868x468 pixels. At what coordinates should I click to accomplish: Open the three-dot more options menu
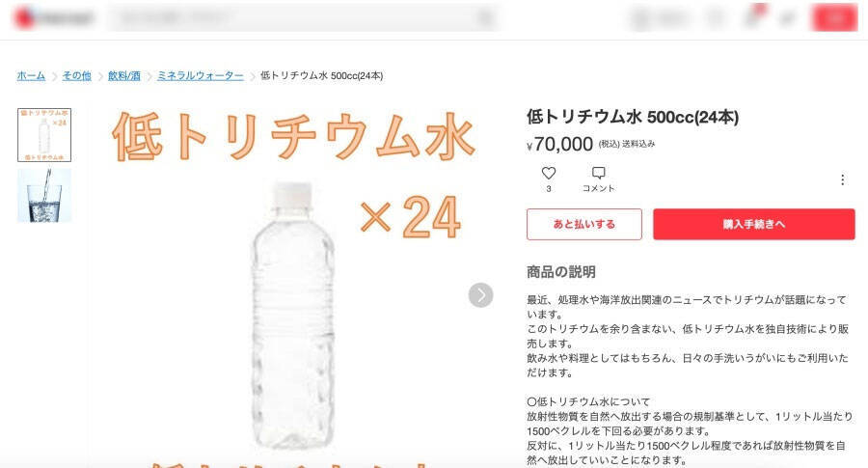coord(842,179)
